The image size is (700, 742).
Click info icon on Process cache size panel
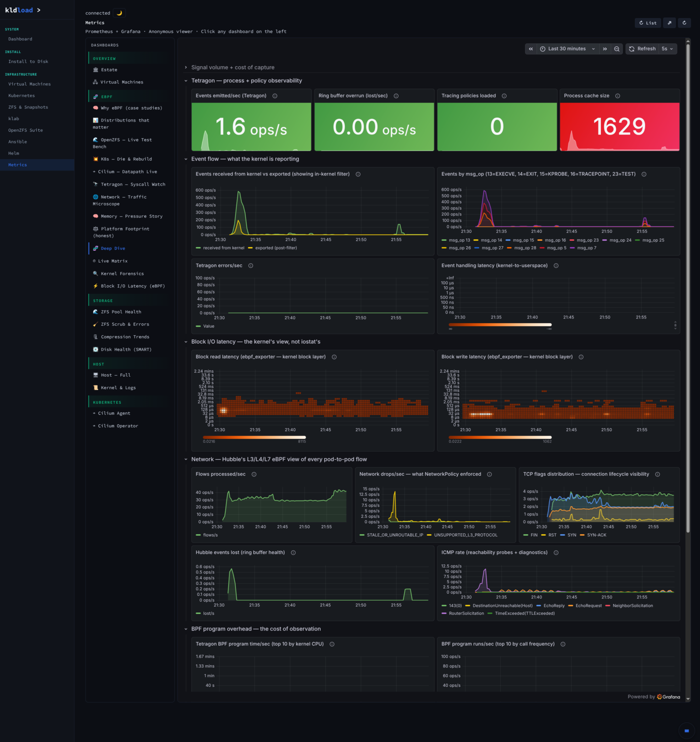pos(617,96)
